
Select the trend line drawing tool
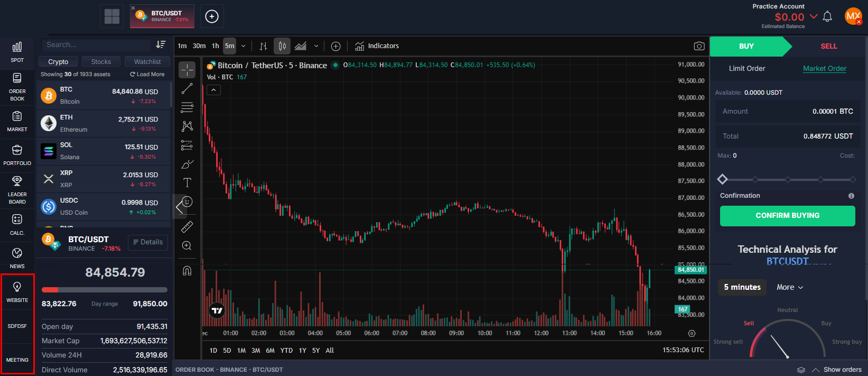click(187, 89)
